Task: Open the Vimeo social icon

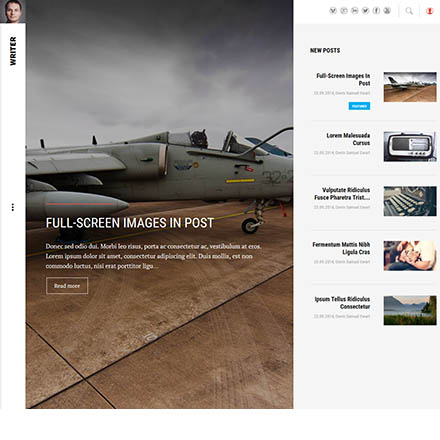Action: (x=333, y=11)
